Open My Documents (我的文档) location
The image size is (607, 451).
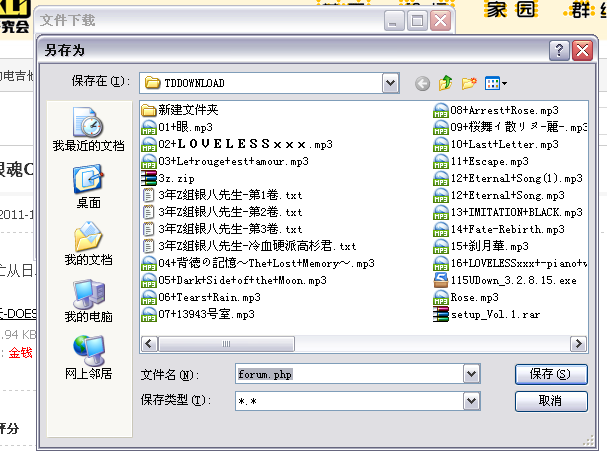[88, 245]
